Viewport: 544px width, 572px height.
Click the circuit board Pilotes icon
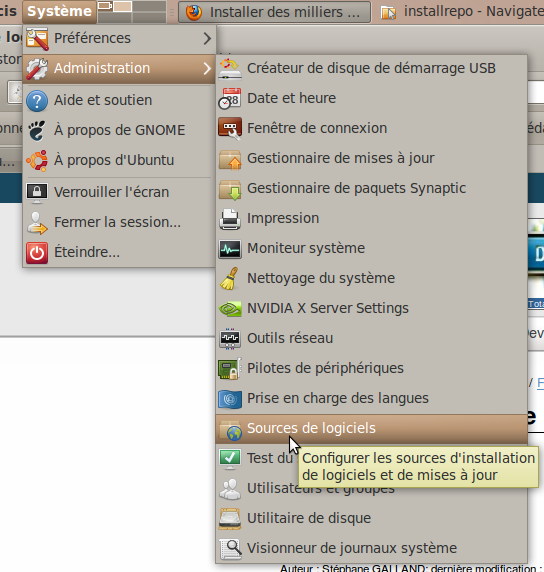[x=230, y=368]
